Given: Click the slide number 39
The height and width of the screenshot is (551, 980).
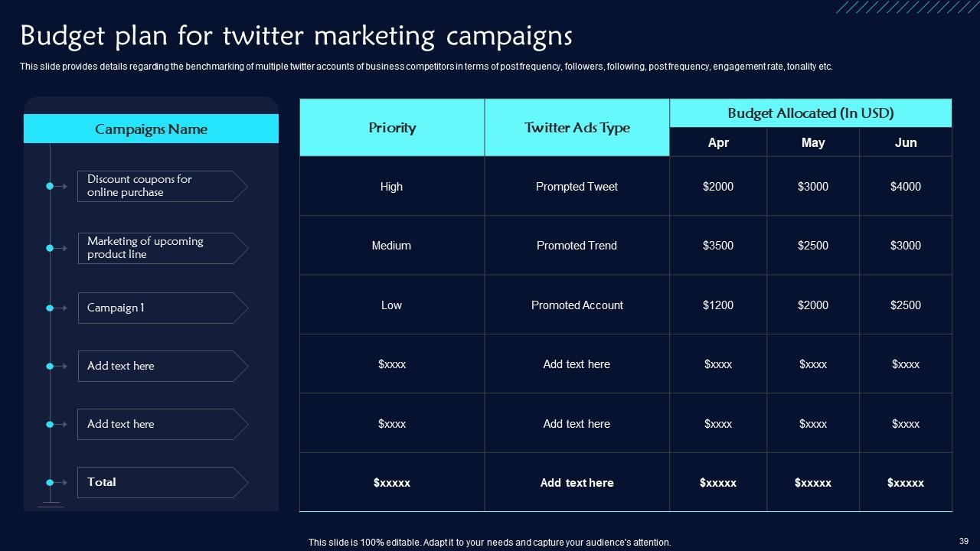Looking at the screenshot, I should [963, 539].
